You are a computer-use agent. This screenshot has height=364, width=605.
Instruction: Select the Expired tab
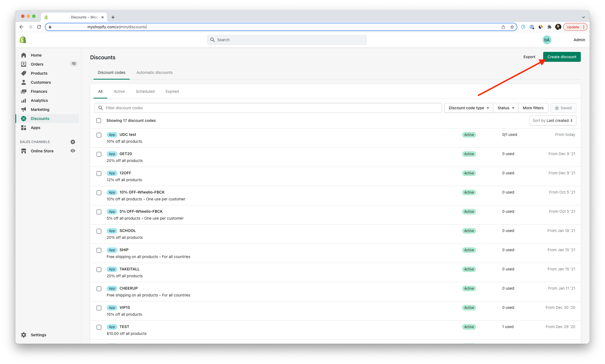point(172,91)
